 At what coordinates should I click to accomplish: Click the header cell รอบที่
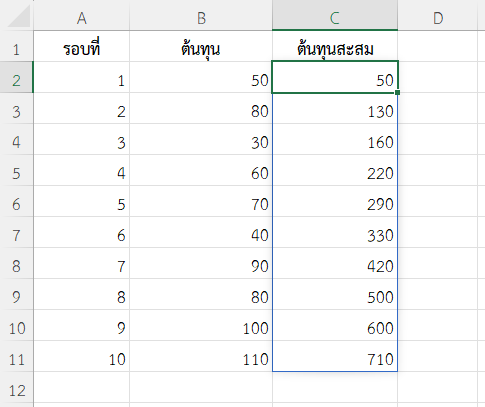(81, 46)
